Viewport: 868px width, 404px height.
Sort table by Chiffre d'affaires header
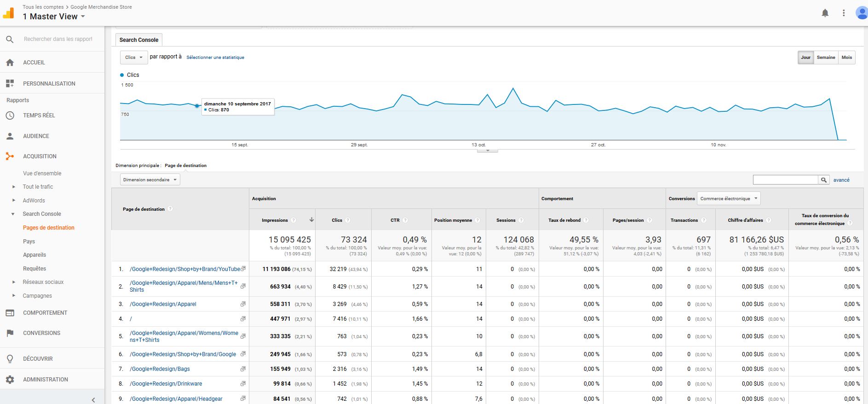pos(745,220)
